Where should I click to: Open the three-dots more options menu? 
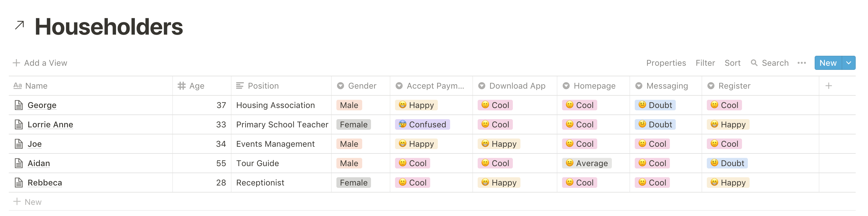(x=801, y=63)
